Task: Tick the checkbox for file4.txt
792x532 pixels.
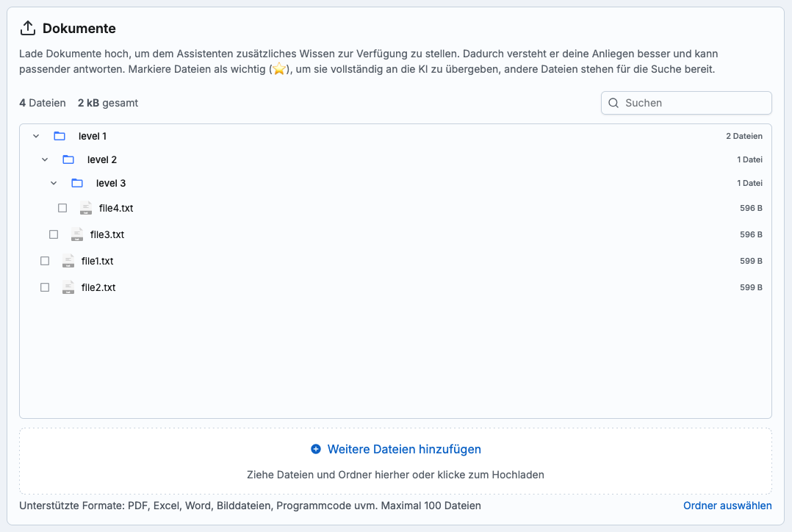Action: pyautogui.click(x=62, y=208)
